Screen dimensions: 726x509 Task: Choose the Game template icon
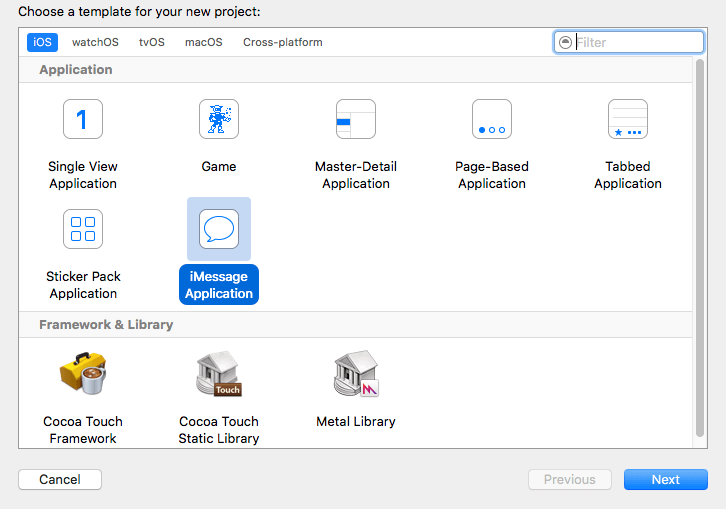tap(219, 119)
